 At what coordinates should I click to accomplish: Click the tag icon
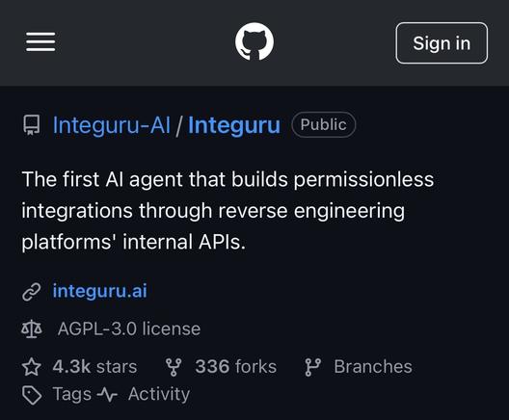32,395
